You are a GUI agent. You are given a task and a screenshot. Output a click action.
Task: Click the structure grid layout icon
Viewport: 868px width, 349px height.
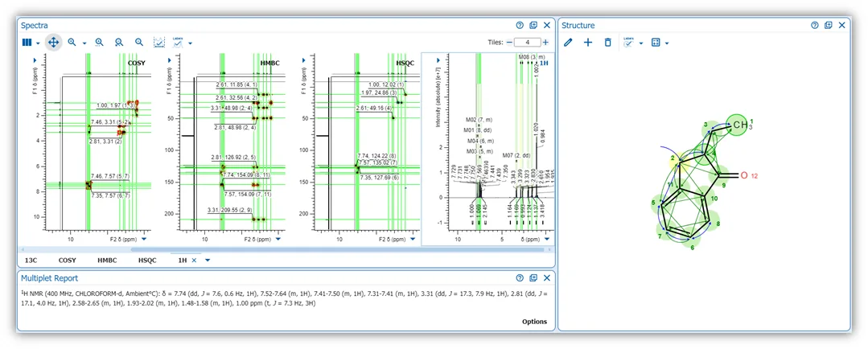click(656, 42)
